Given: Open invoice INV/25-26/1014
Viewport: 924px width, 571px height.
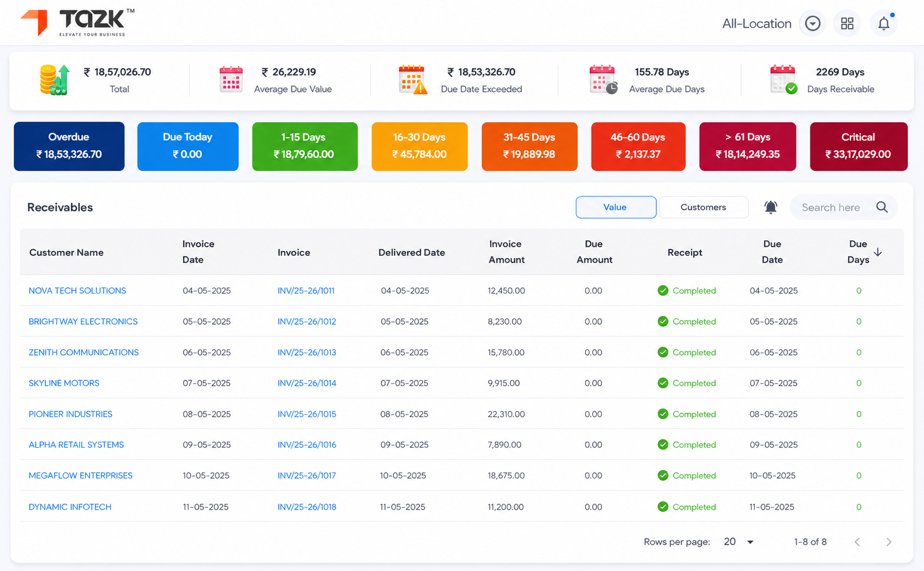Looking at the screenshot, I should [306, 383].
